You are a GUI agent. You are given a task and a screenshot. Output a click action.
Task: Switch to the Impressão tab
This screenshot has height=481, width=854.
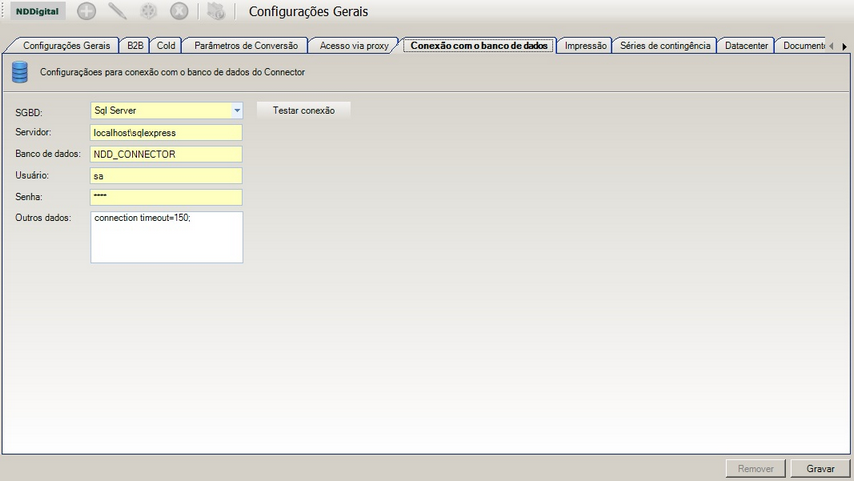point(585,46)
